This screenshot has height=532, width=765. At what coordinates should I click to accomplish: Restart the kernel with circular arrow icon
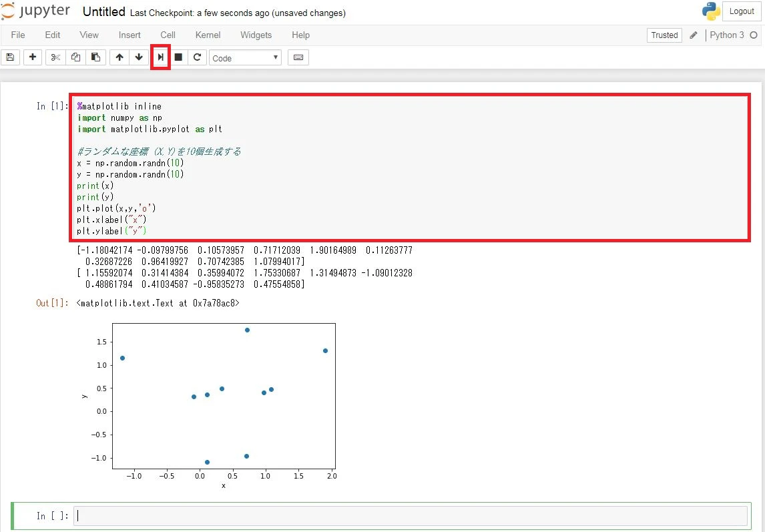coord(197,57)
